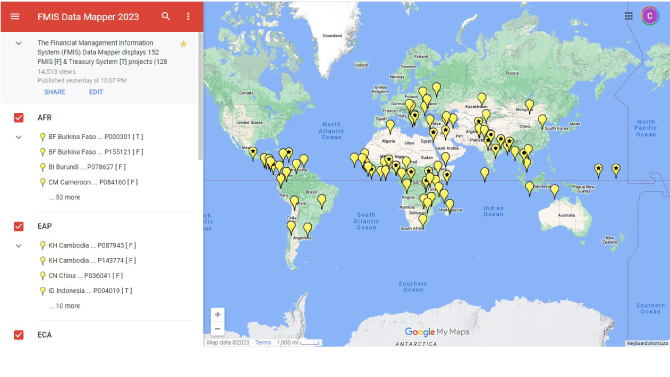Viewport: 670px width, 377px height.
Task: Click the FMIS Data Mapper 2023 title
Action: [x=88, y=17]
